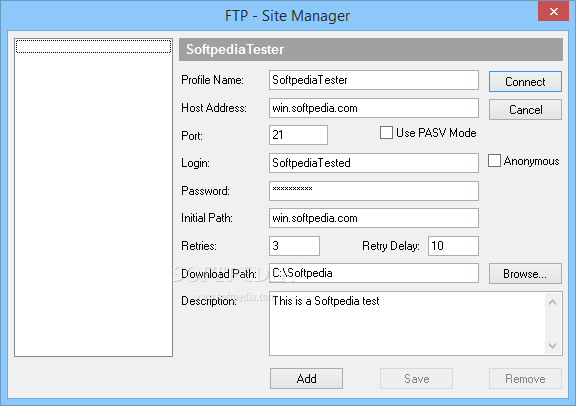Click the Cancel button
The width and height of the screenshot is (576, 406).
(x=525, y=109)
